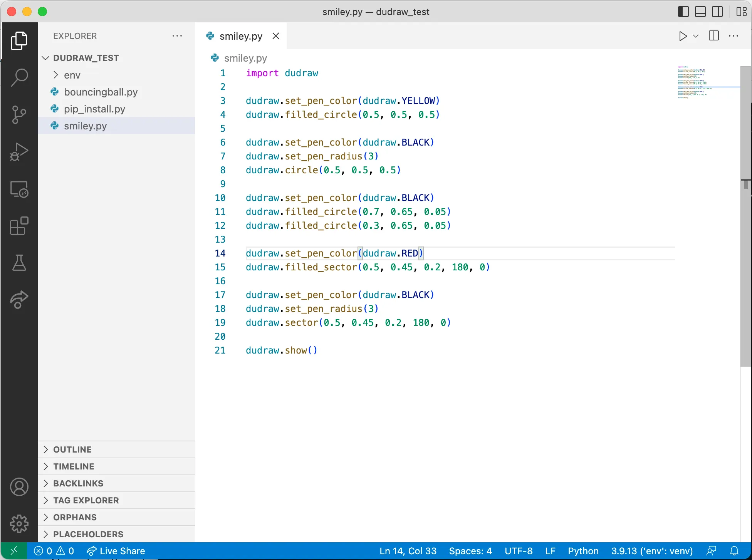752x560 pixels.
Task: Open the Extensions view
Action: (19, 226)
